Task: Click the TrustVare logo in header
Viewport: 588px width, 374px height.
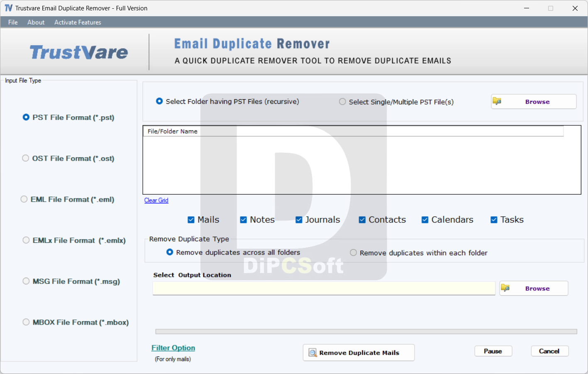Action: coord(79,52)
